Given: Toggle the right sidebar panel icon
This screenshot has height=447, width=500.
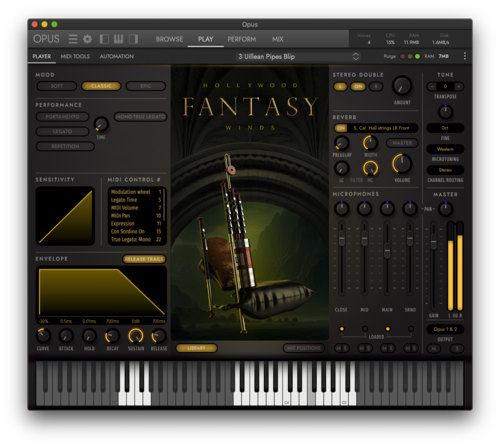Looking at the screenshot, I should pyautogui.click(x=133, y=39).
